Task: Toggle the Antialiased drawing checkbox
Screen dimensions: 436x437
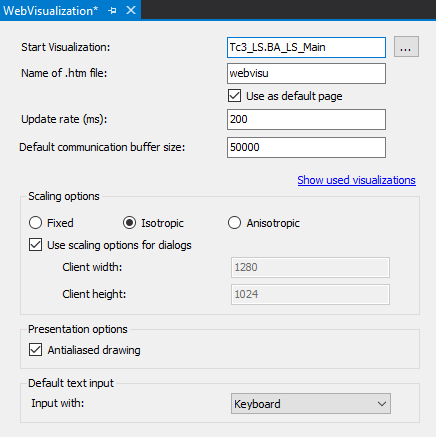Action: click(x=35, y=350)
